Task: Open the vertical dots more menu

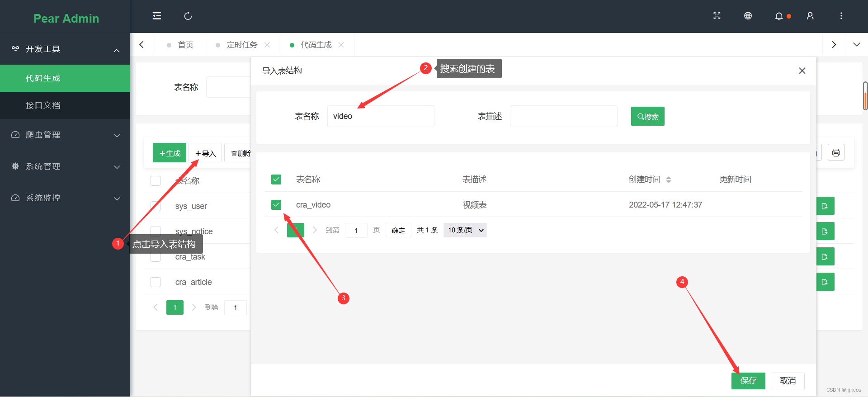Action: tap(841, 16)
